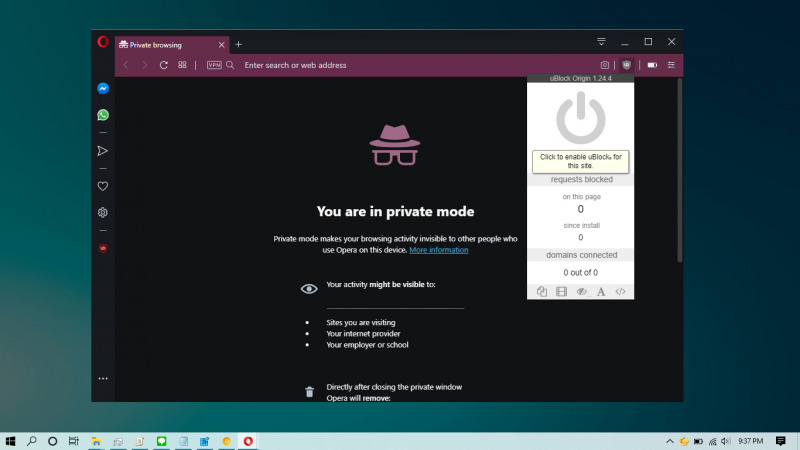
Task: Open the battery saver icon
Action: click(652, 65)
